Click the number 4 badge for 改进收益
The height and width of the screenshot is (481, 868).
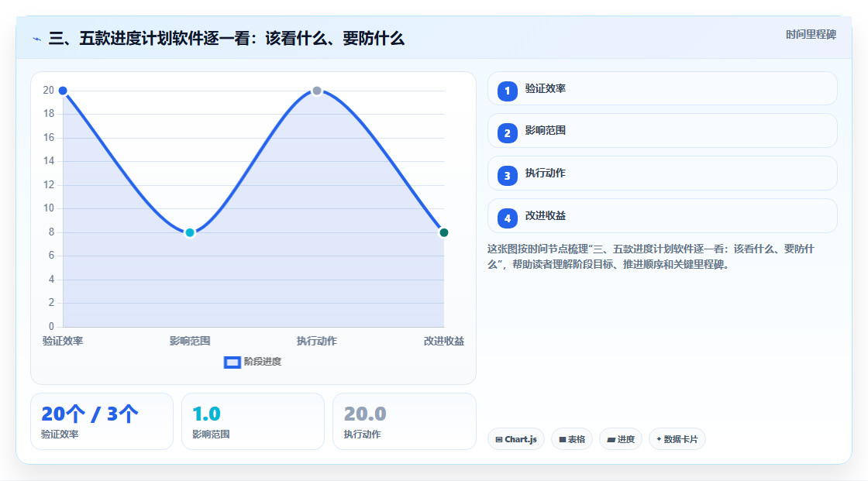507,218
